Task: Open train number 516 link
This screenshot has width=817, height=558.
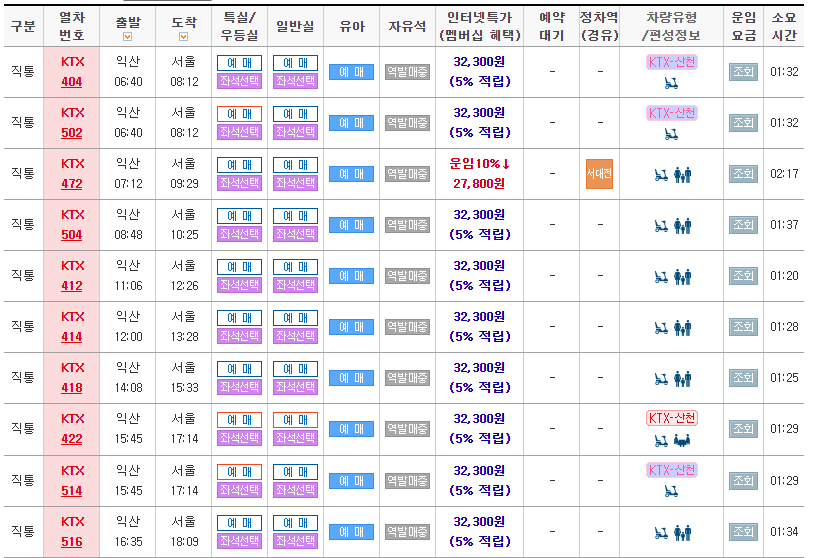Action: 71,542
